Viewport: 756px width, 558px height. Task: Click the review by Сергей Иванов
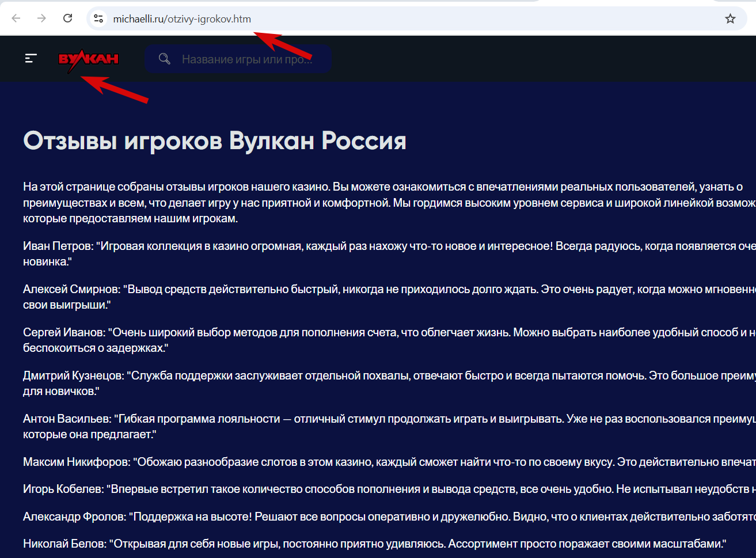(x=389, y=340)
